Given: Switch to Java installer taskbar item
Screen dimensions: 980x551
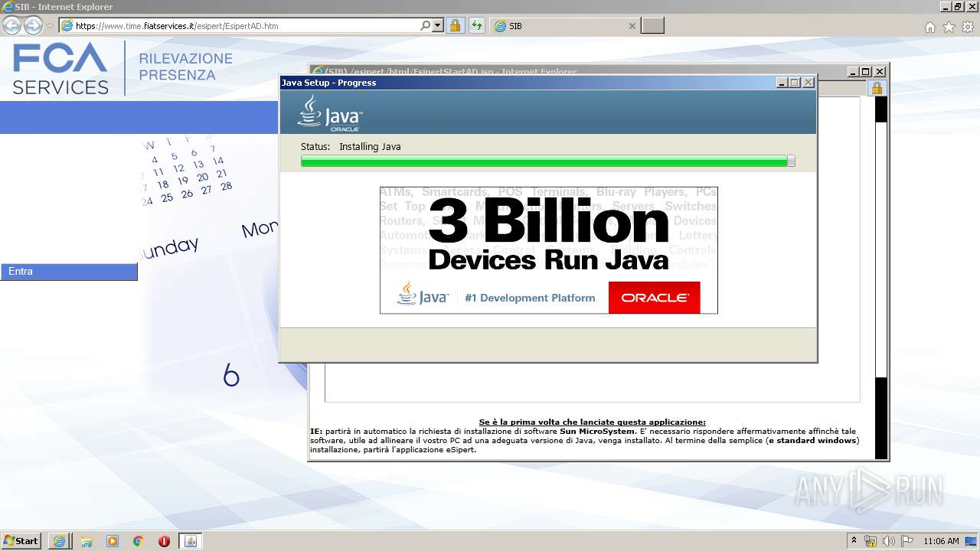Looking at the screenshot, I should pyautogui.click(x=191, y=541).
